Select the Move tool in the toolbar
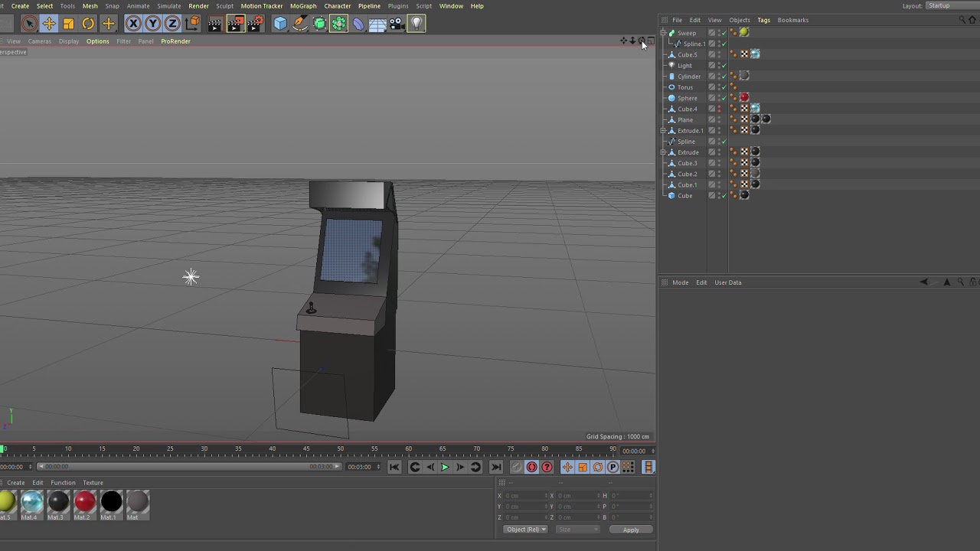This screenshot has width=980, height=551. 49,24
